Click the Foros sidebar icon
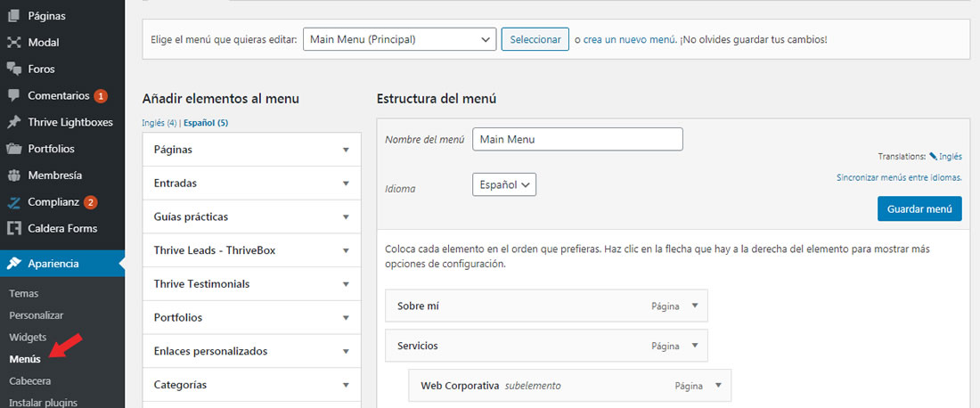Image resolution: width=980 pixels, height=408 pixels. [13, 69]
